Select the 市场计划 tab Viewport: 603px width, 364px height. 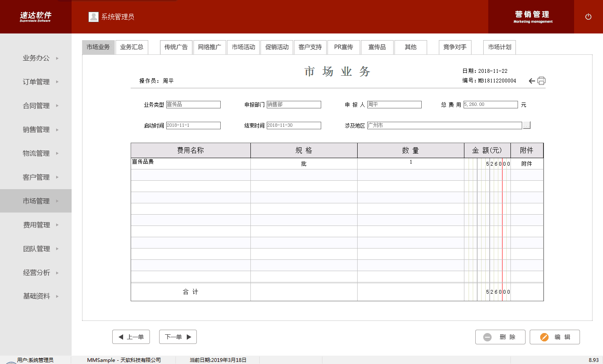[499, 47]
